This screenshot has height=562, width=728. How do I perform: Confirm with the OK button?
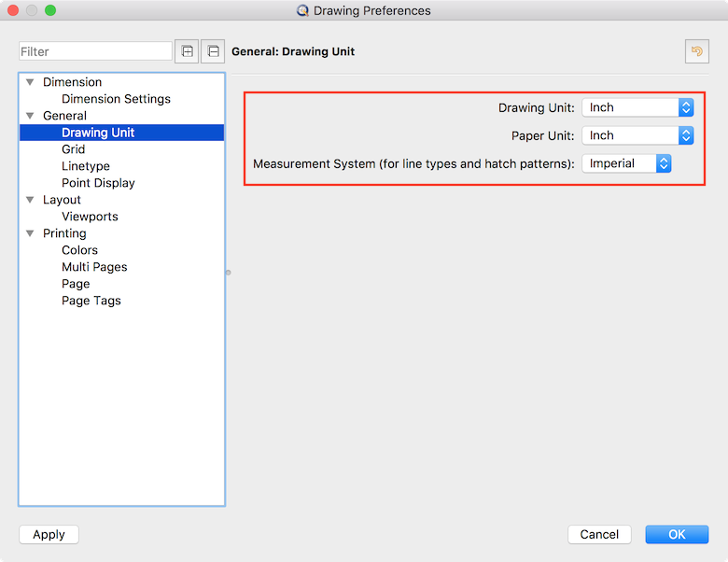point(677,534)
